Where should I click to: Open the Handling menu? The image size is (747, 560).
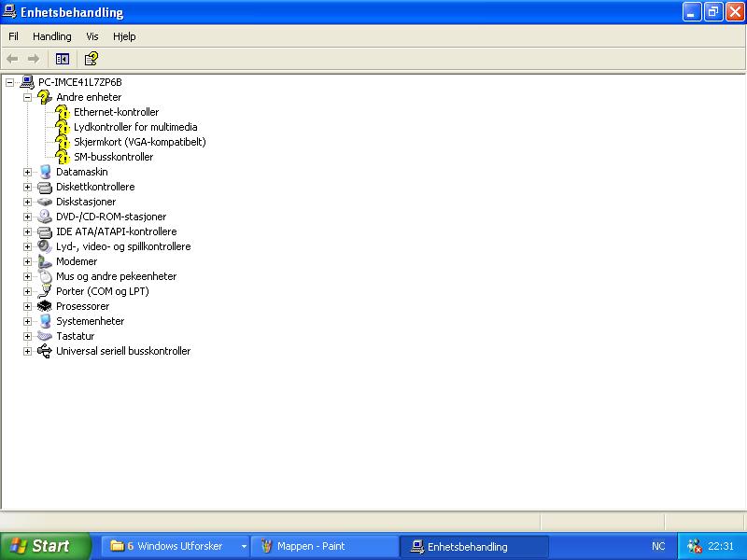(x=52, y=36)
